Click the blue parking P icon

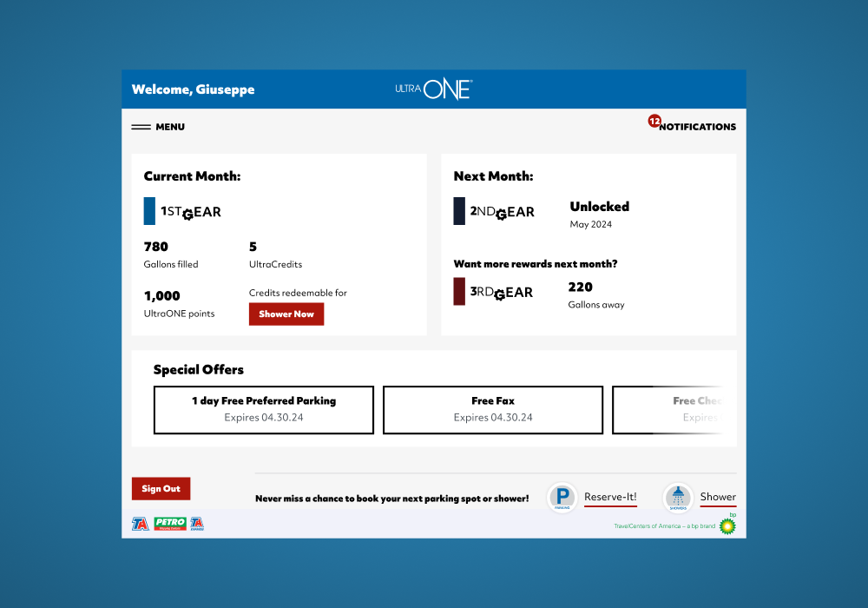click(562, 497)
